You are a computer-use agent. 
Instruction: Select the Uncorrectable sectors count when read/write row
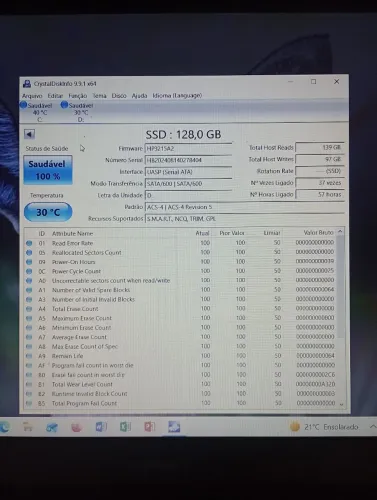(180, 280)
